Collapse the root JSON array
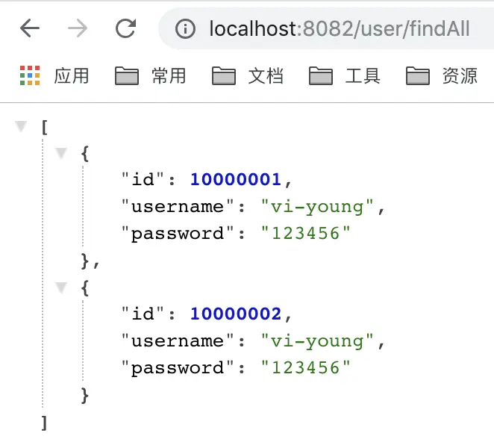The width and height of the screenshot is (494, 448). (21, 126)
